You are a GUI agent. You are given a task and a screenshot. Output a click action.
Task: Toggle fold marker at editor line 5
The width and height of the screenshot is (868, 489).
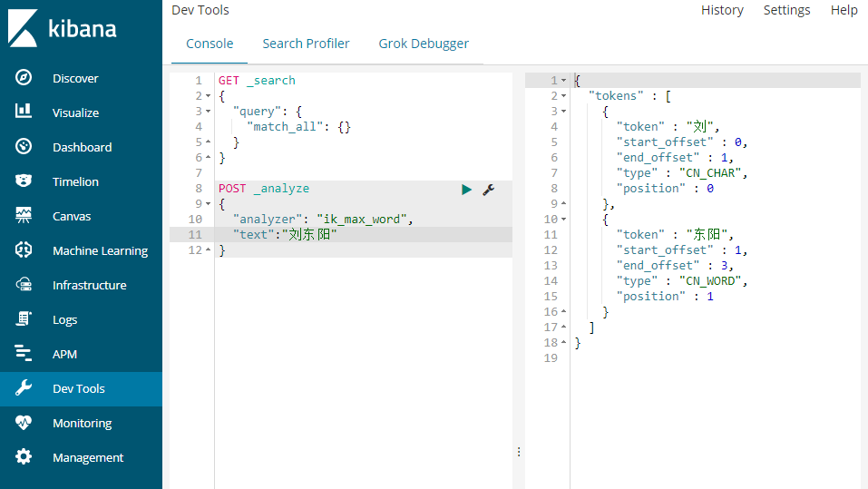208,142
